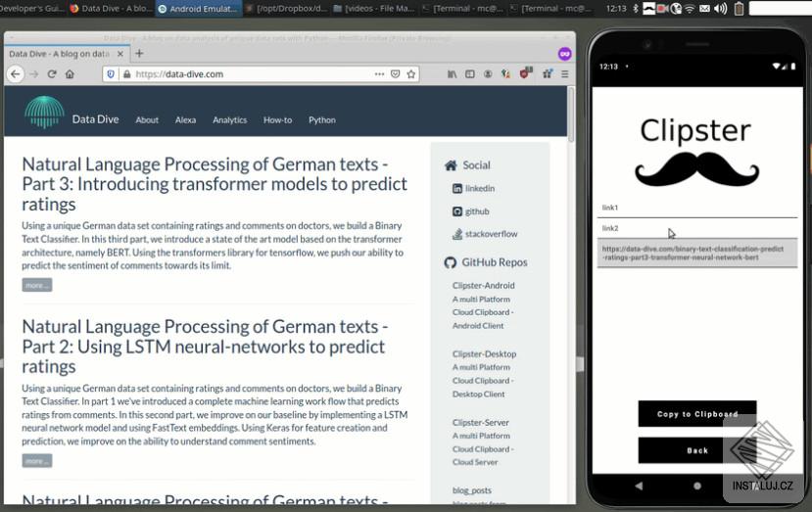Screen dimensions: 812x512
Task: Open Clipster-Desktop repo link
Action: (484, 354)
